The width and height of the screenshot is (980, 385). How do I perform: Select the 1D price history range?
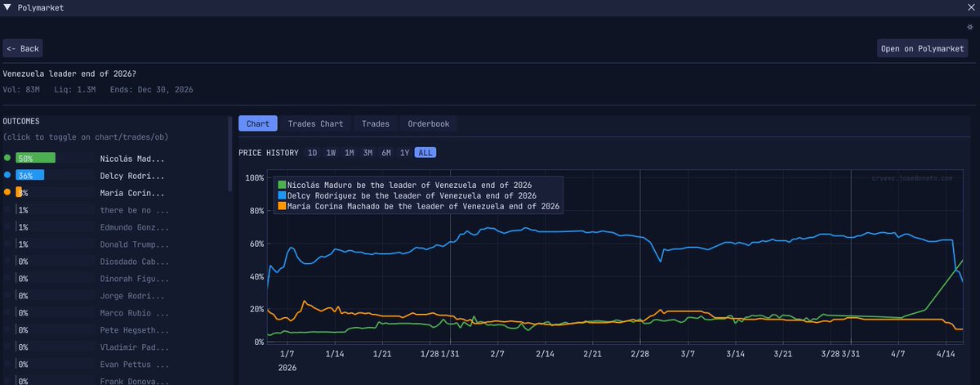click(x=313, y=153)
